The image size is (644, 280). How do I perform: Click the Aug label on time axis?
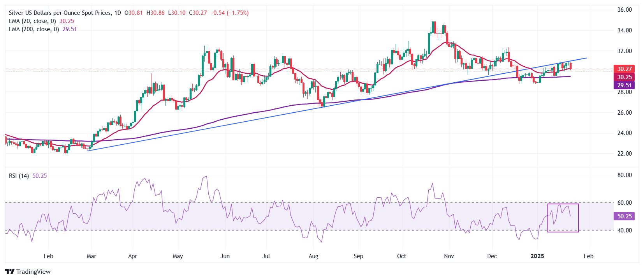pos(313,256)
